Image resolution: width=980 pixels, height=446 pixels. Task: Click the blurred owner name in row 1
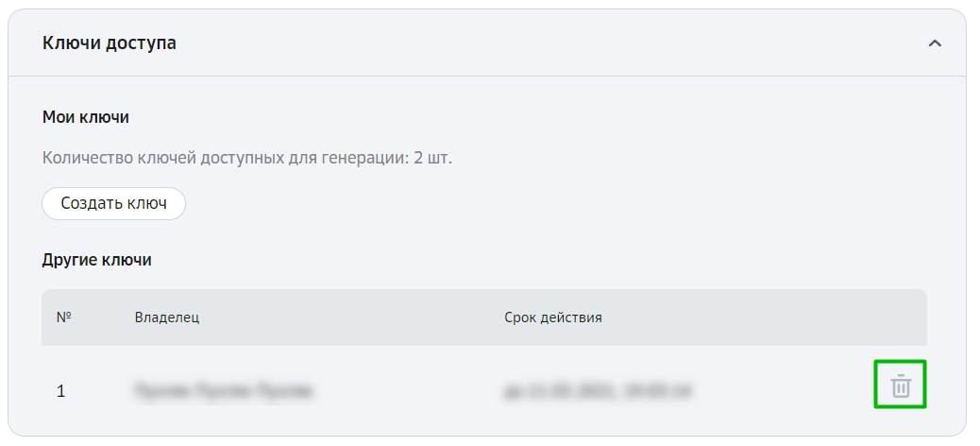pos(223,391)
